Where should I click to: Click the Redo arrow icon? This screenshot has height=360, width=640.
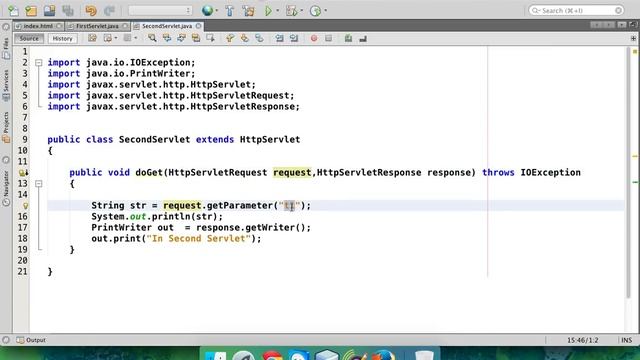(109, 11)
